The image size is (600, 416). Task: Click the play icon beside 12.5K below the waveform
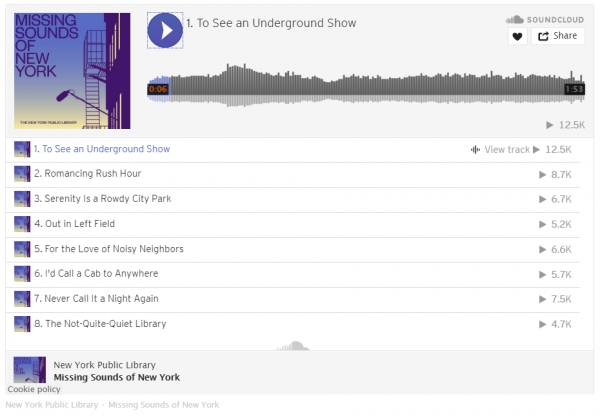point(550,125)
